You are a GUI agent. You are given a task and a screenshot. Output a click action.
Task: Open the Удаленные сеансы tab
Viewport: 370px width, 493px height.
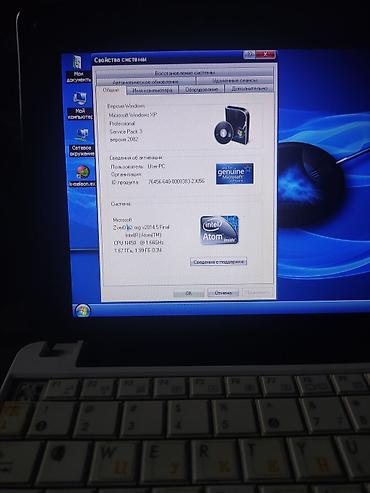pyautogui.click(x=235, y=81)
